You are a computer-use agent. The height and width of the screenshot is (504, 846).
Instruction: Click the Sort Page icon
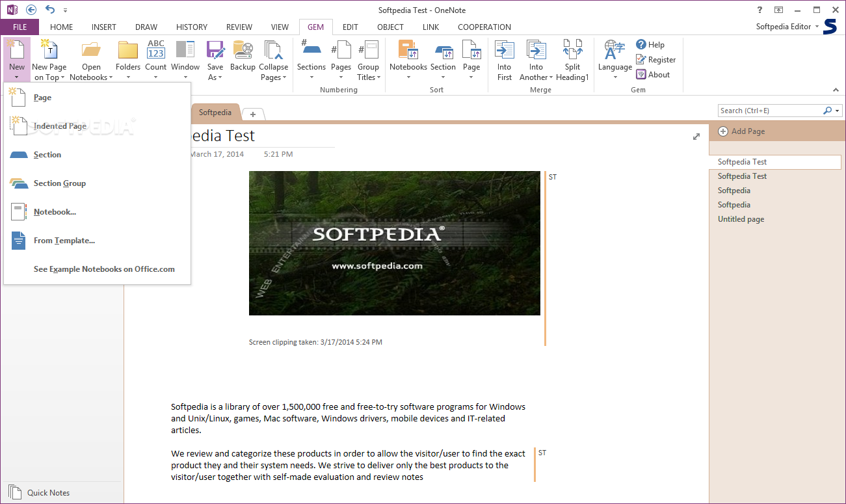coord(471,50)
